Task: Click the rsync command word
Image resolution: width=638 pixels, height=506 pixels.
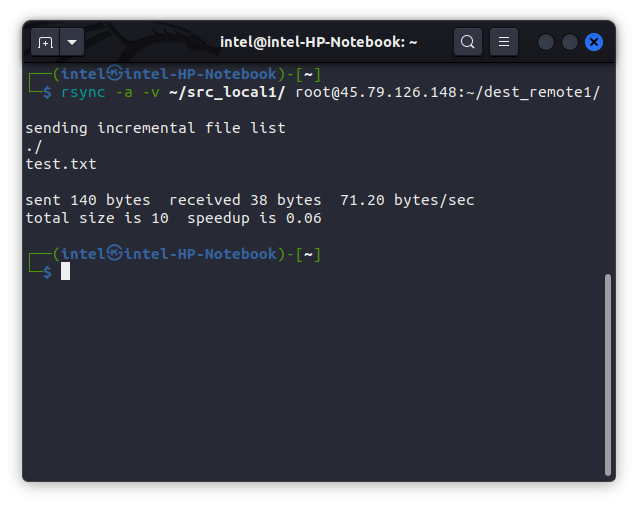Action: pos(83,92)
